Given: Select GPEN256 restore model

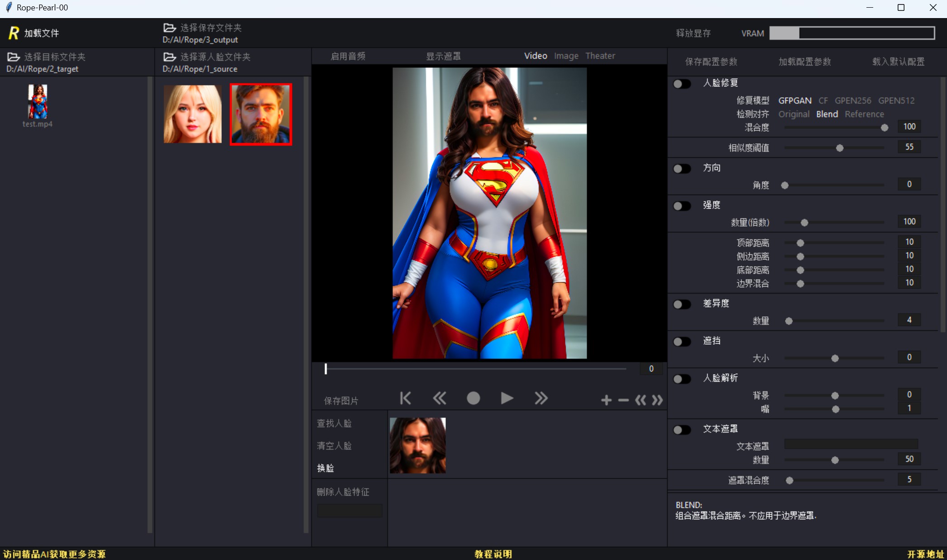Looking at the screenshot, I should (853, 100).
